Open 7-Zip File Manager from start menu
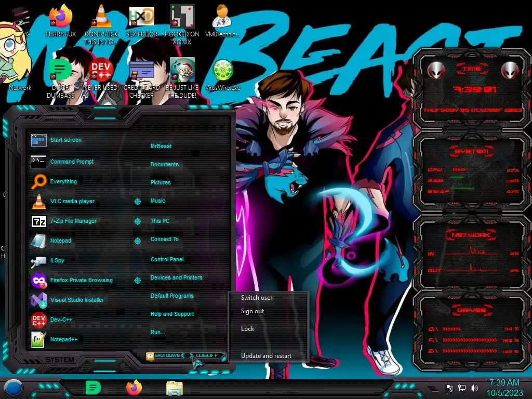 coord(63,221)
